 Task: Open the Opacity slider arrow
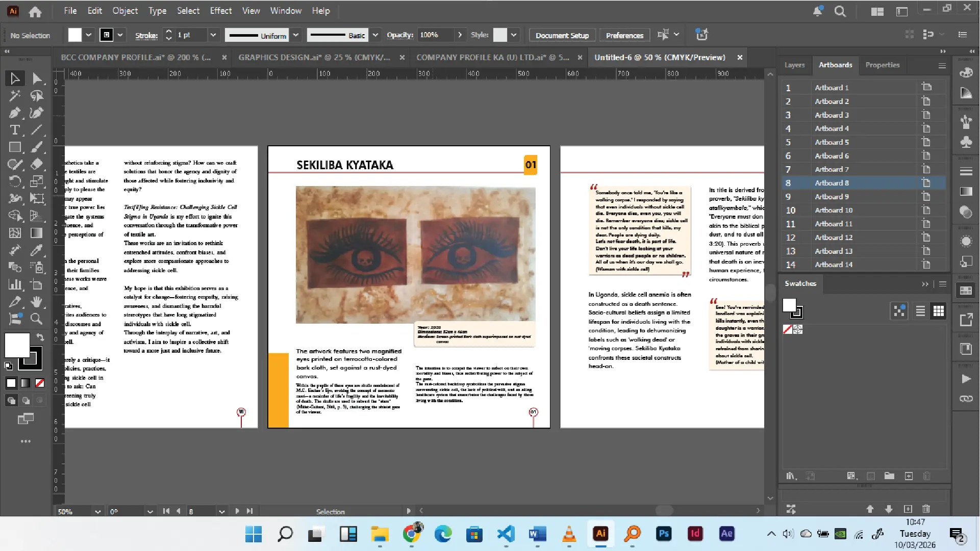click(460, 35)
